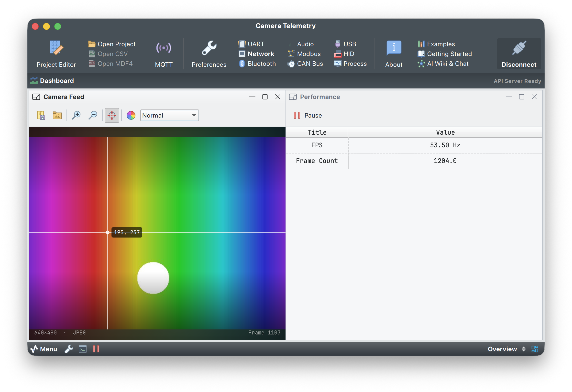Click the Disconnect button
Screen dimensions: 572x392
[519, 54]
